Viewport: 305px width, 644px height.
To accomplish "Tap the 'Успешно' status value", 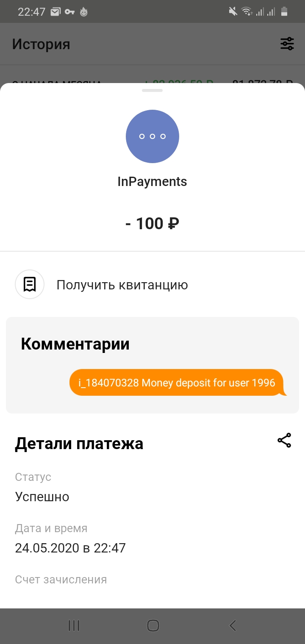I will coord(42,497).
